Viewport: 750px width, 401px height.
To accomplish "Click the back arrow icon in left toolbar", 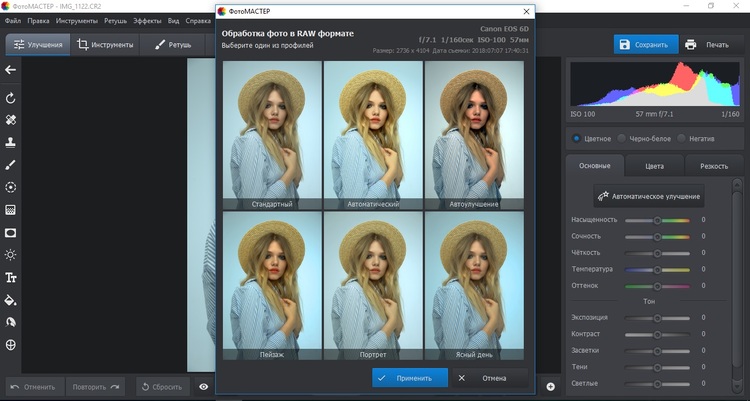I will [x=11, y=70].
